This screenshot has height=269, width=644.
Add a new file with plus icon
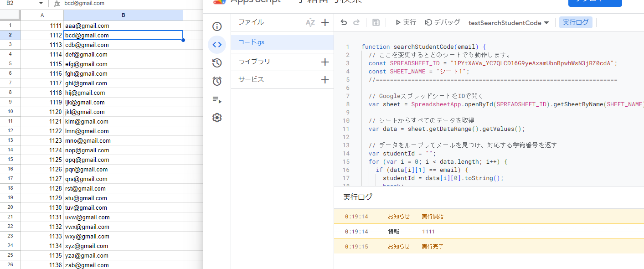(325, 22)
